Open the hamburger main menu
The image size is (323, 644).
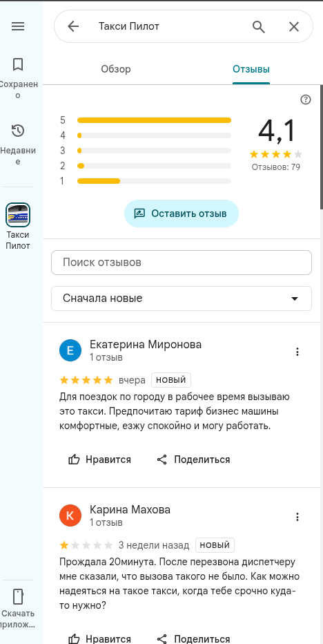point(18,27)
